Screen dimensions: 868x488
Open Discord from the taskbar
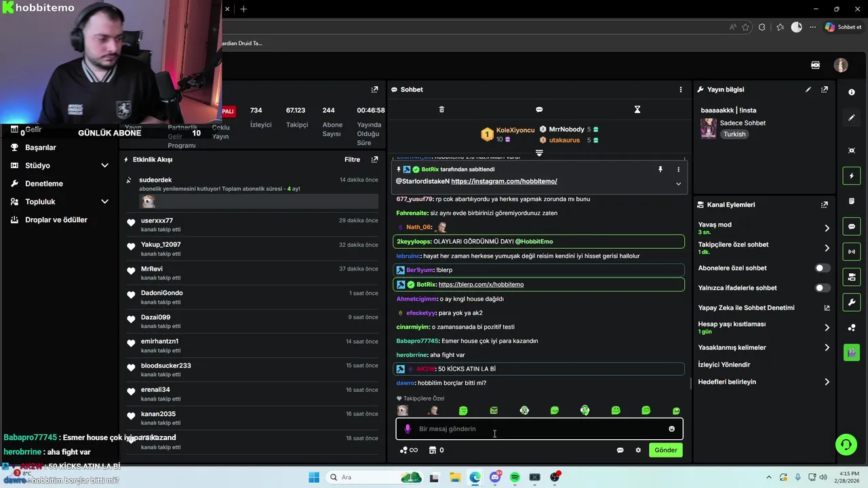[x=495, y=478]
